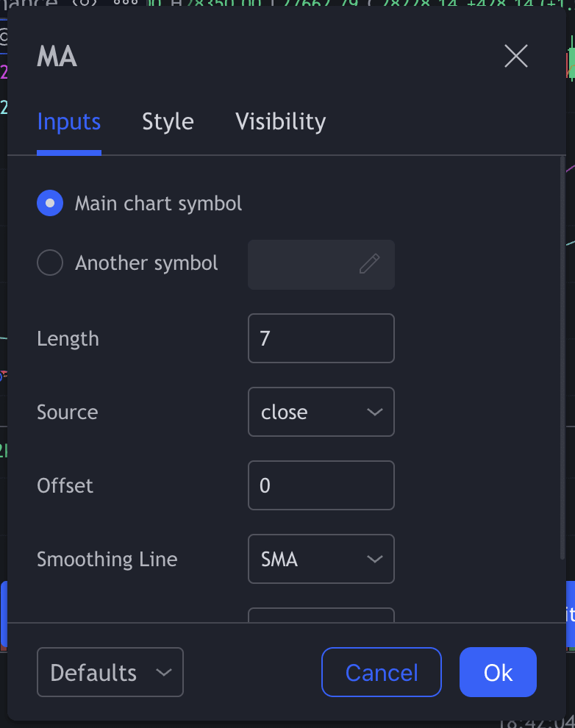Click into the Length input field

pos(321,338)
